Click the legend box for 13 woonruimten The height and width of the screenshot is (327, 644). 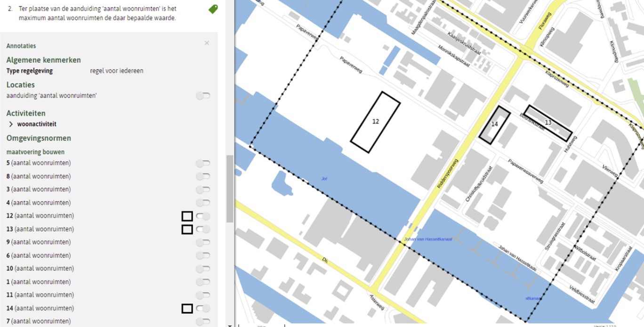tap(187, 229)
